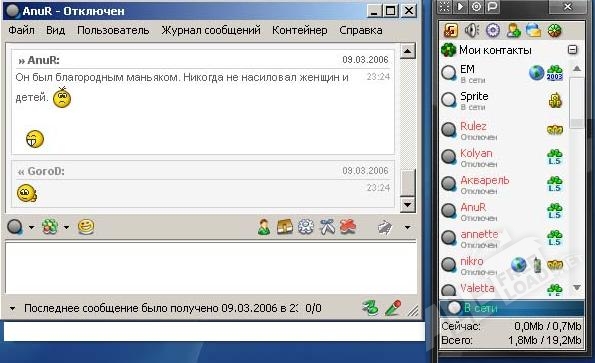This screenshot has width=595, height=363.
Task: Collapse the Мои контакты group
Action: click(572, 50)
